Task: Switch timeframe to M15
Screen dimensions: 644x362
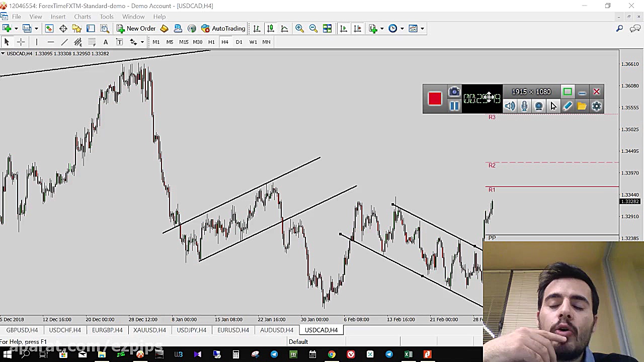Action: point(184,42)
